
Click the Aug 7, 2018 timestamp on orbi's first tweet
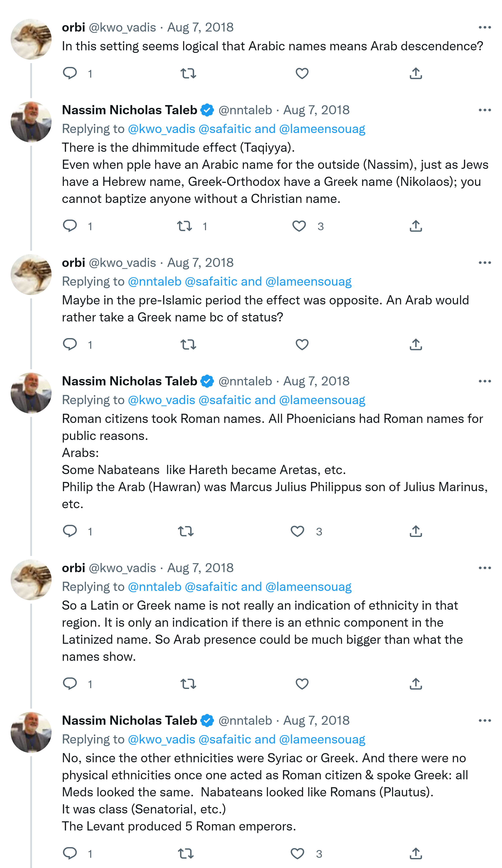pyautogui.click(x=200, y=27)
